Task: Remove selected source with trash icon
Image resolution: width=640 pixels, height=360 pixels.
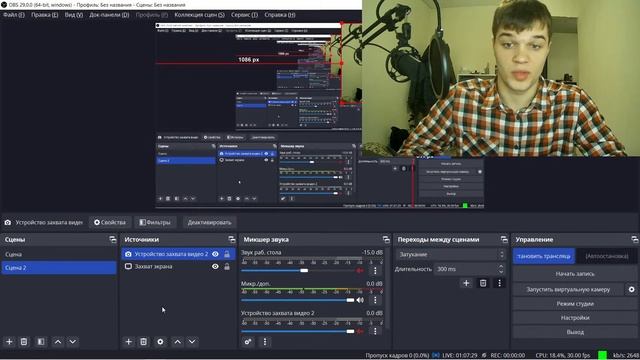Action: click(x=143, y=342)
